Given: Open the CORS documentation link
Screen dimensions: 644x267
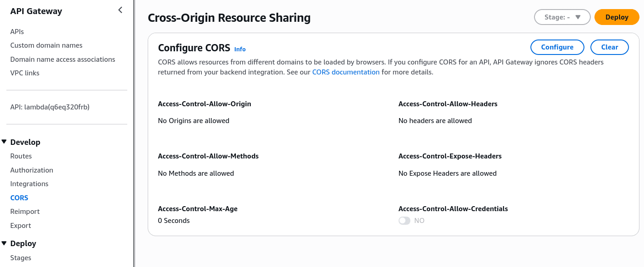Looking at the screenshot, I should pyautogui.click(x=346, y=72).
